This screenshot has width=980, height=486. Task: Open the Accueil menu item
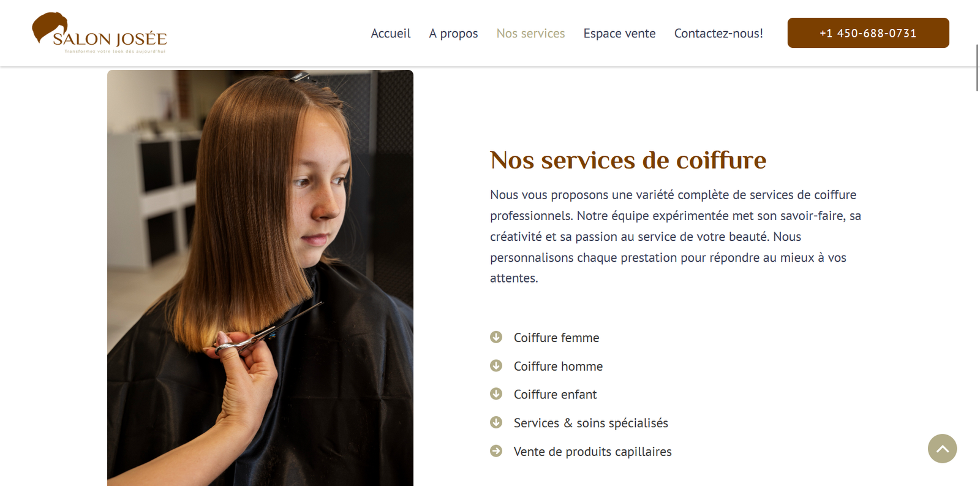tap(391, 33)
